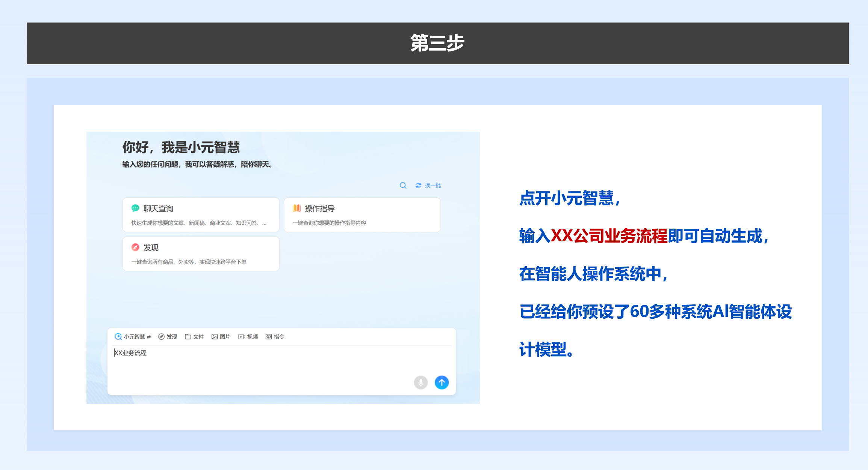Viewport: 868px width, 470px height.
Task: Click the gray microphone voice input button
Action: 420,383
